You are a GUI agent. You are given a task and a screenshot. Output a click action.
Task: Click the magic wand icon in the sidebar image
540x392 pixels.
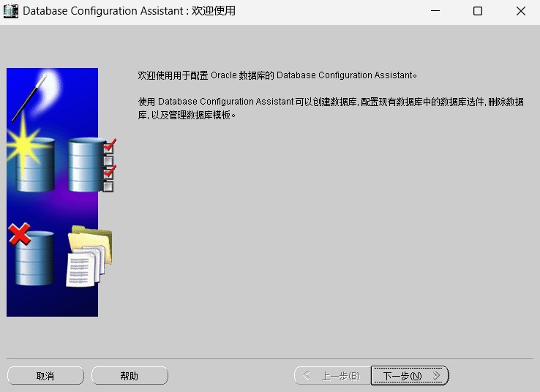tap(29, 97)
